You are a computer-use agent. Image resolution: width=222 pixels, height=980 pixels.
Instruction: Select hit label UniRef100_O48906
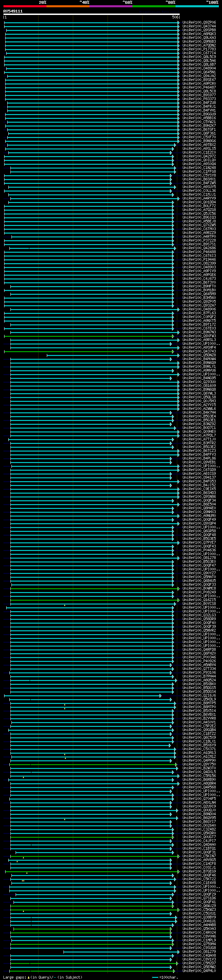pyautogui.click(x=199, y=309)
